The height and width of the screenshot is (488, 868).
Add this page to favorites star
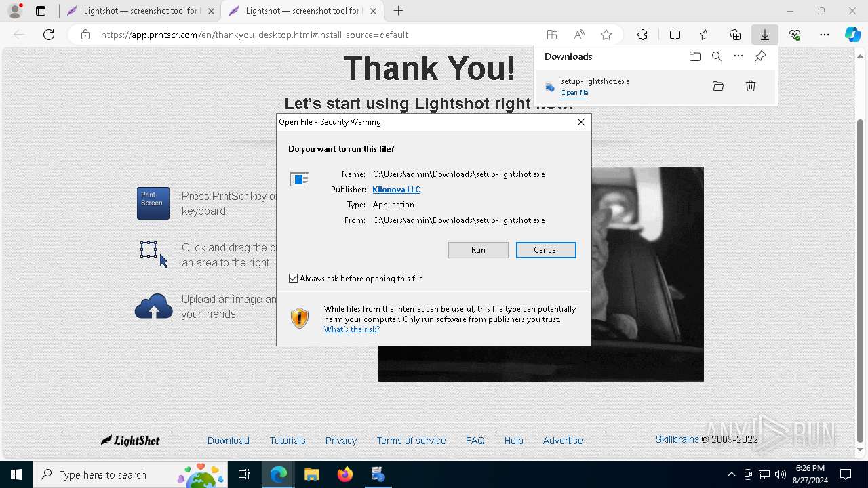point(606,35)
